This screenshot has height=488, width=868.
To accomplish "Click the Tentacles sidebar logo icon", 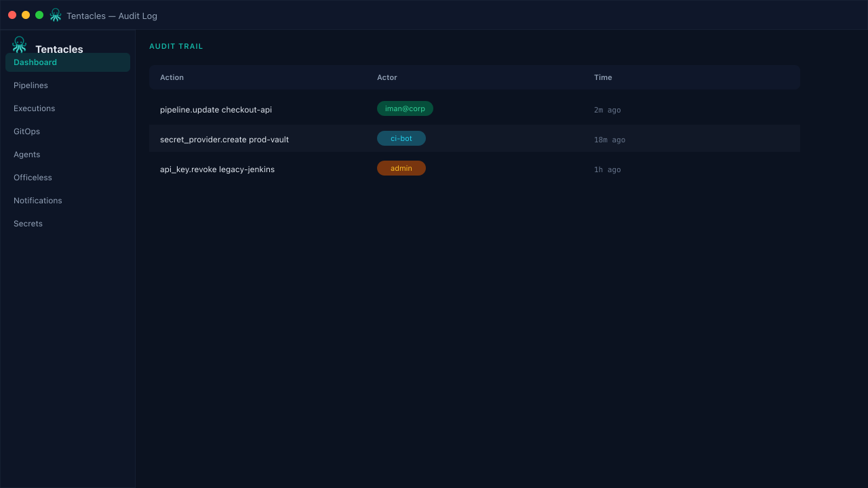I will coord(19,45).
